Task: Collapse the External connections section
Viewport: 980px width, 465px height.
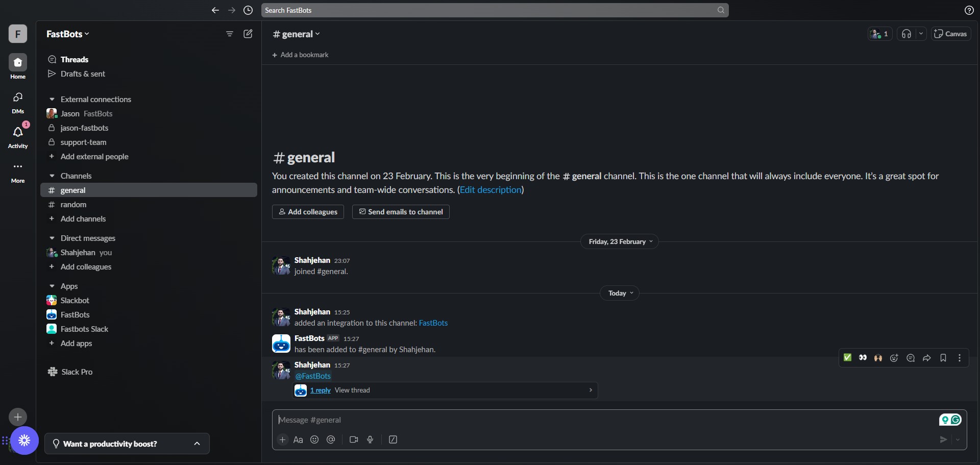Action: 52,100
